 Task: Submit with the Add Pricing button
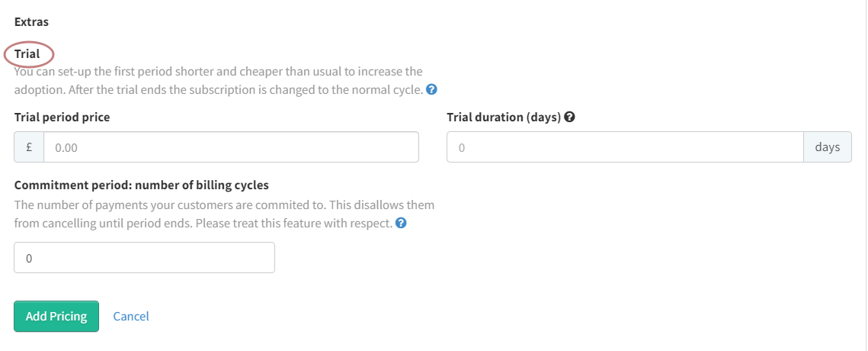(56, 316)
